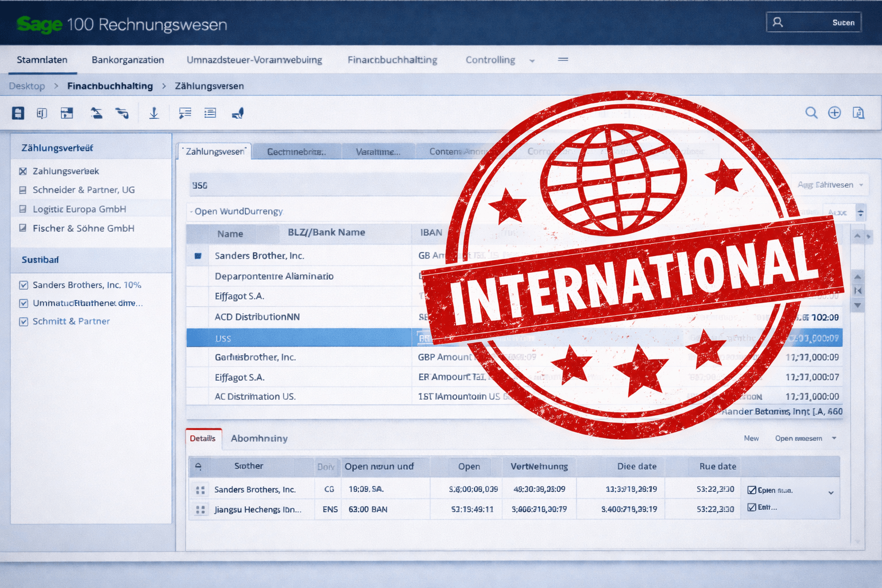Click the vertical scrollbar up arrow

[x=857, y=235]
